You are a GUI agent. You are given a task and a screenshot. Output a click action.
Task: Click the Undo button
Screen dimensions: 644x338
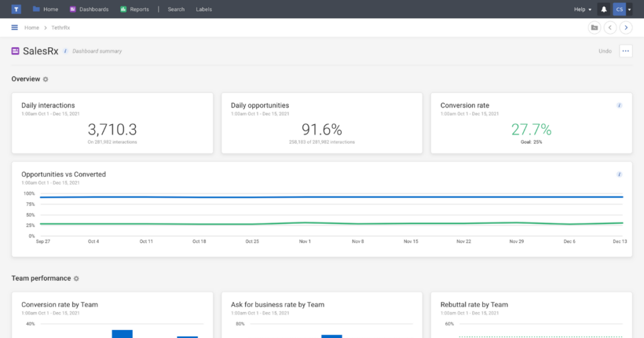605,51
